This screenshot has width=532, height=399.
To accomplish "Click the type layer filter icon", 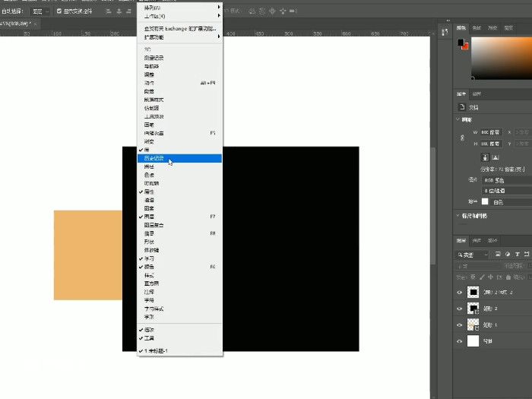I will pos(518,255).
